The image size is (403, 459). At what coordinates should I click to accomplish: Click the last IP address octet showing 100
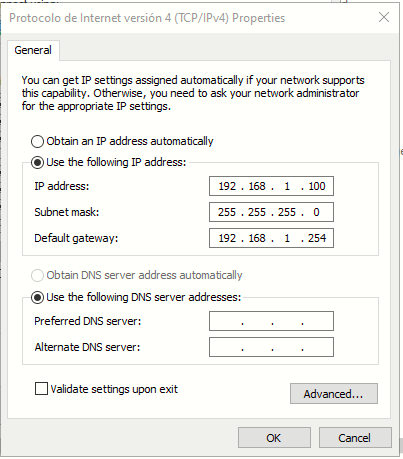pyautogui.click(x=317, y=186)
